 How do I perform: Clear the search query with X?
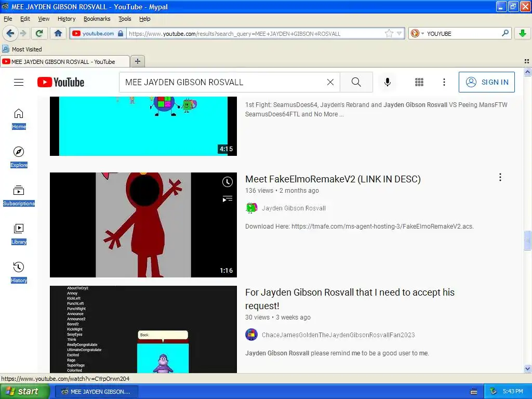tap(330, 82)
